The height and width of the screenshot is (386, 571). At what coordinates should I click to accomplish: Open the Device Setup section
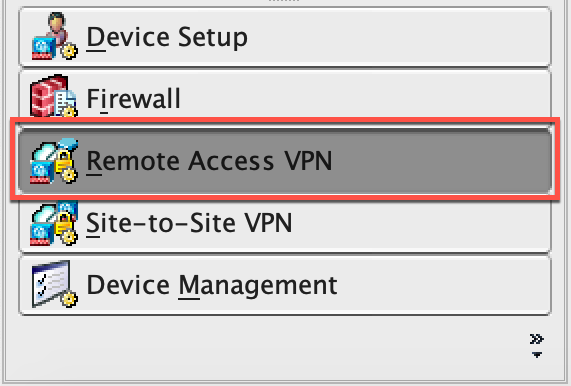click(285, 37)
